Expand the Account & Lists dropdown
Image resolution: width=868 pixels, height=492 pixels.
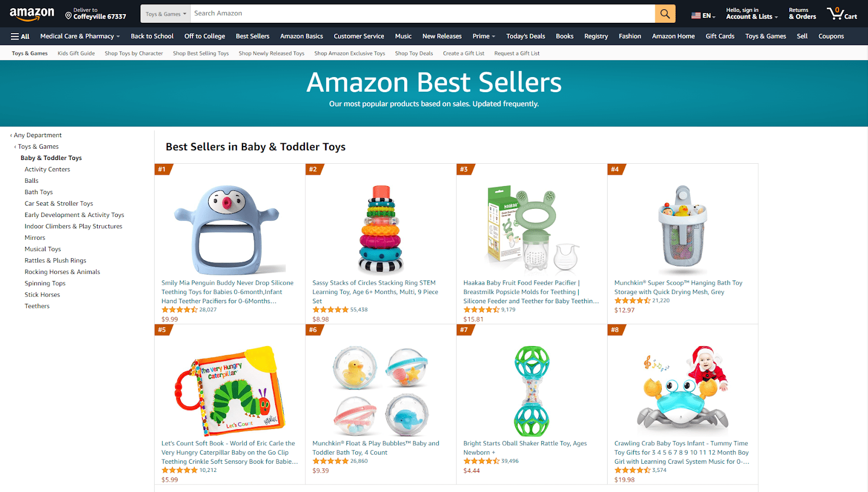[752, 17]
